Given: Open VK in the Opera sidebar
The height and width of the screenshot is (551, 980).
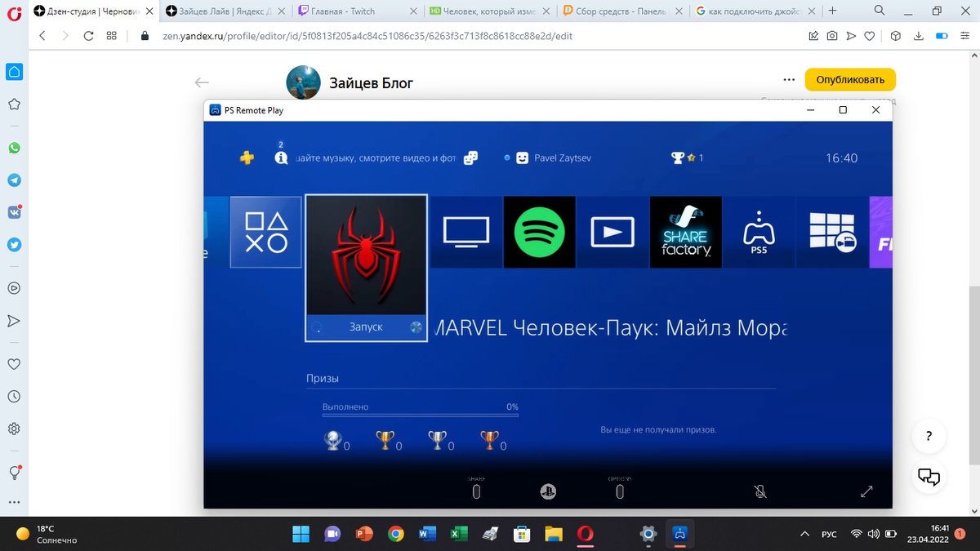Looking at the screenshot, I should pos(14,211).
